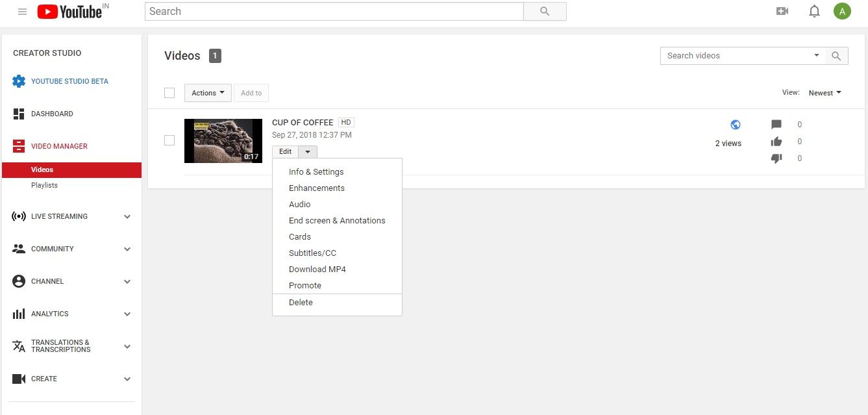Click the Live Streaming broadcast icon
This screenshot has height=415, width=868.
coord(19,216)
